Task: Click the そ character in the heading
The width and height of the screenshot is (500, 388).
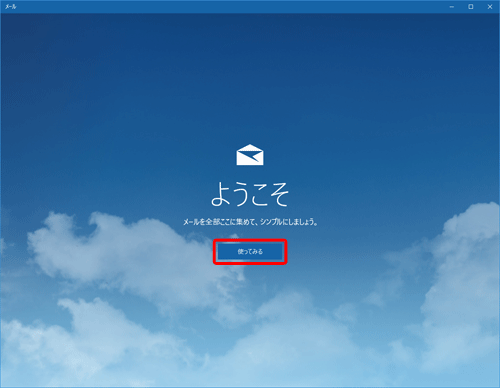Action: click(279, 194)
